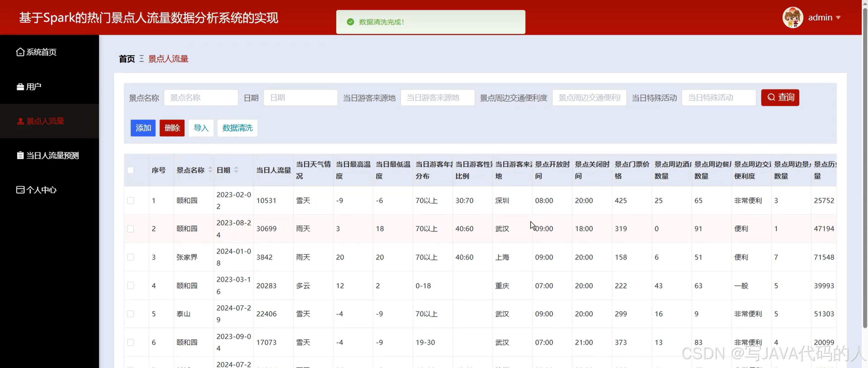Toggle the select-all checkbox in table header

130,170
